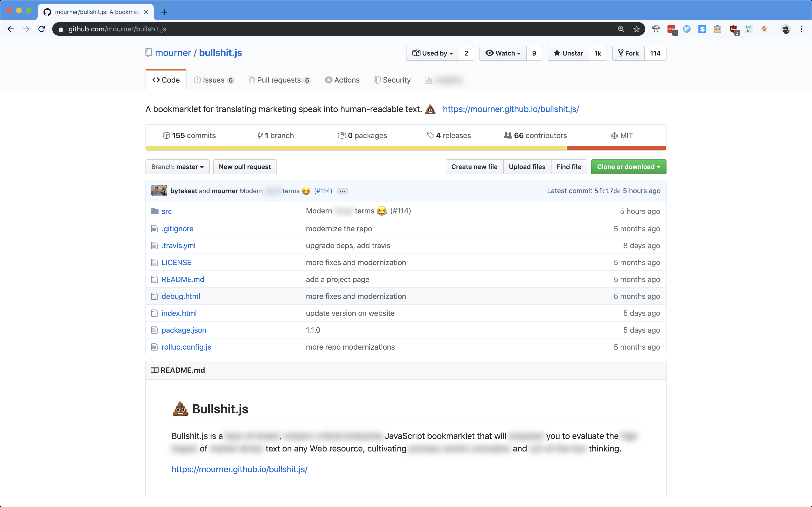Open the LastPass extension icon
The width and height of the screenshot is (812, 507).
pos(672,29)
